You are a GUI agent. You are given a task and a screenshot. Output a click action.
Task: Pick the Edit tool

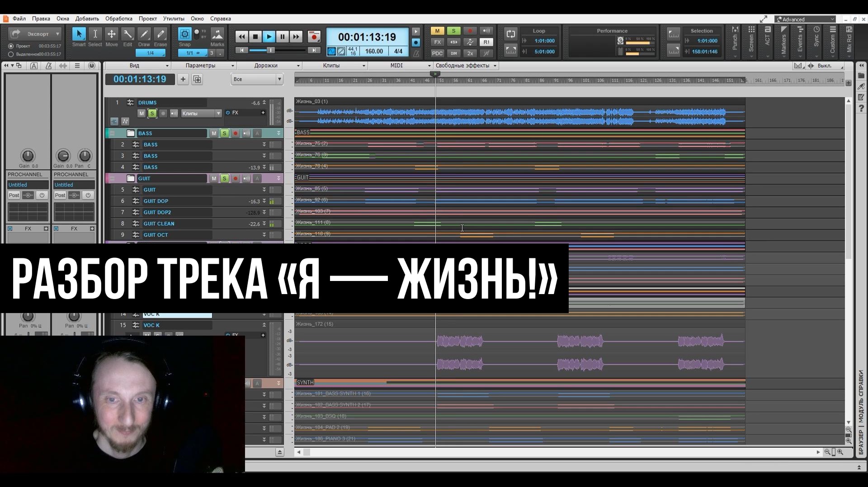pyautogui.click(x=128, y=34)
